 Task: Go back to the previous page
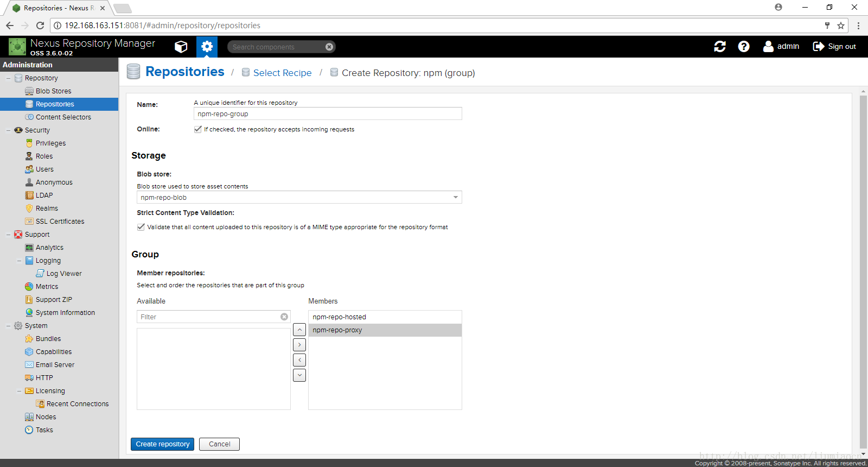coord(10,26)
